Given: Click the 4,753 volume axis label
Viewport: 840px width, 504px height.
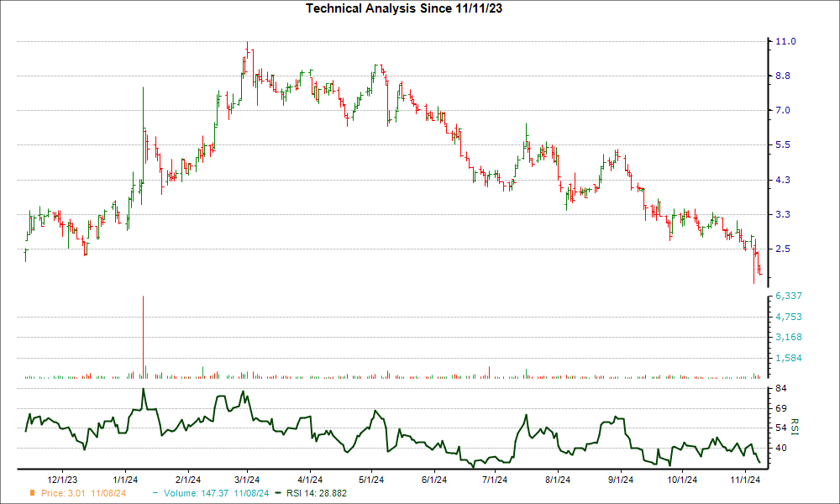Looking at the screenshot, I should (x=789, y=317).
